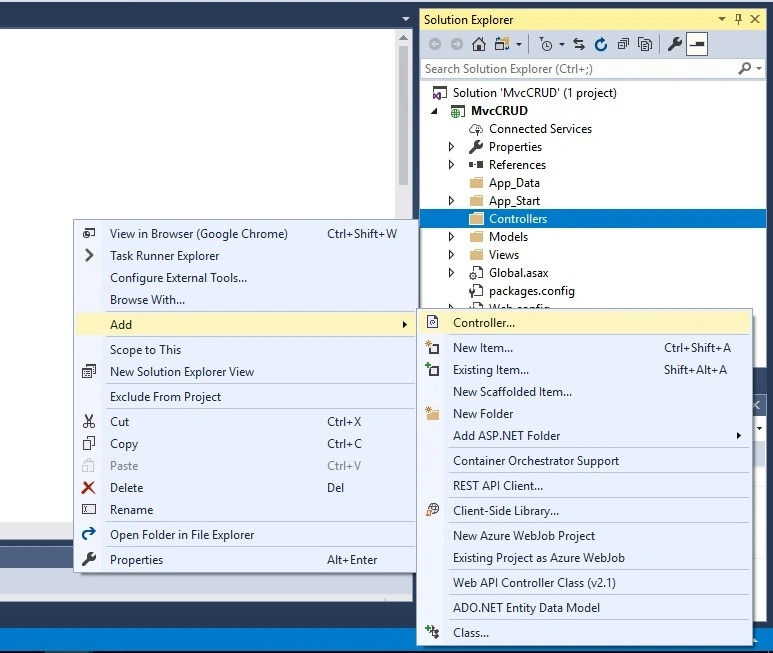Click the Refresh icon in Solution Explorer
The height and width of the screenshot is (653, 773).
[600, 44]
